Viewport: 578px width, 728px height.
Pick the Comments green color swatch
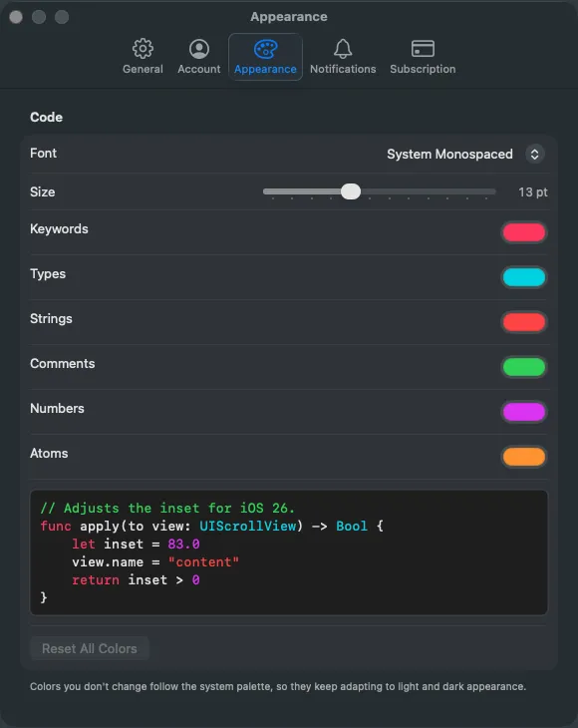524,367
